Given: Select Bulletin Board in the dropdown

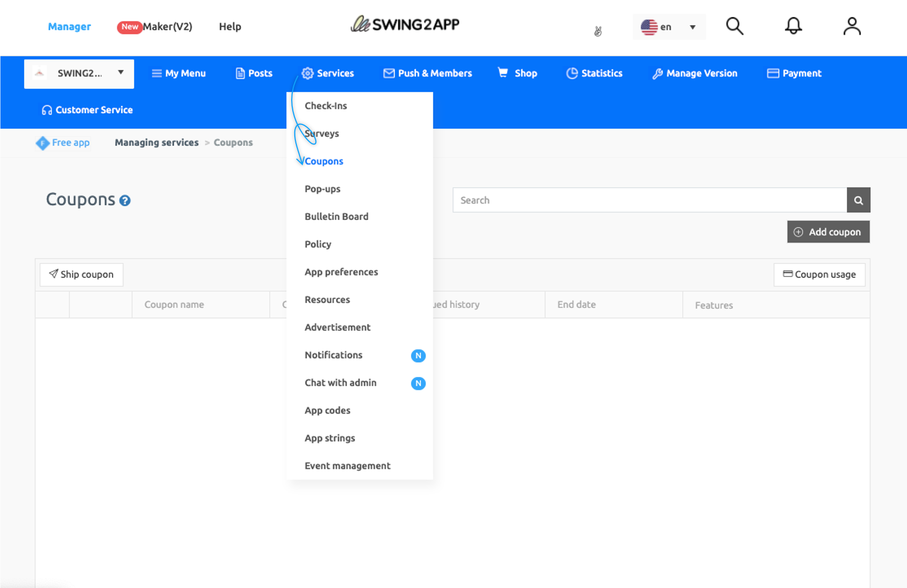Looking at the screenshot, I should [336, 216].
